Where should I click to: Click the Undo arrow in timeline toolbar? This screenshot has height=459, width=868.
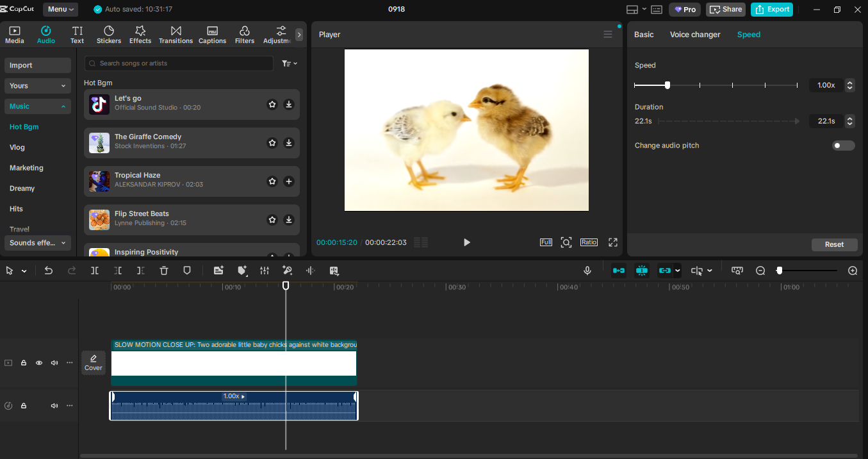point(49,271)
